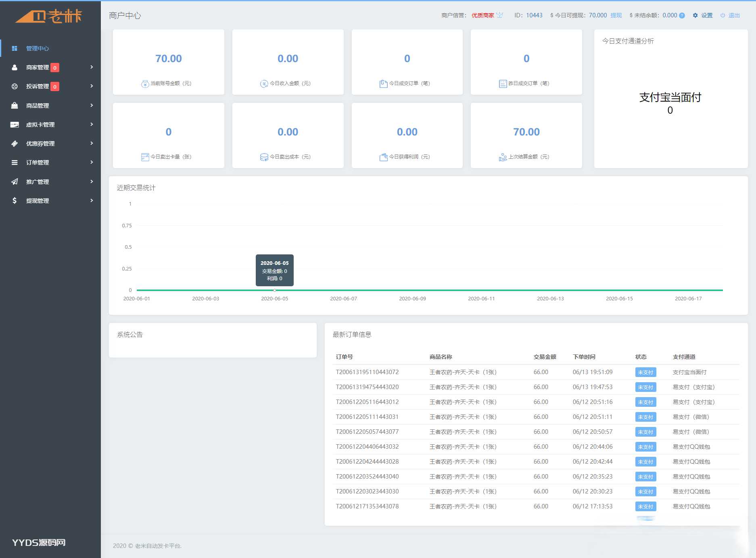The width and height of the screenshot is (756, 558).
Task: Open the 管理中心 menu item
Action: [x=38, y=48]
